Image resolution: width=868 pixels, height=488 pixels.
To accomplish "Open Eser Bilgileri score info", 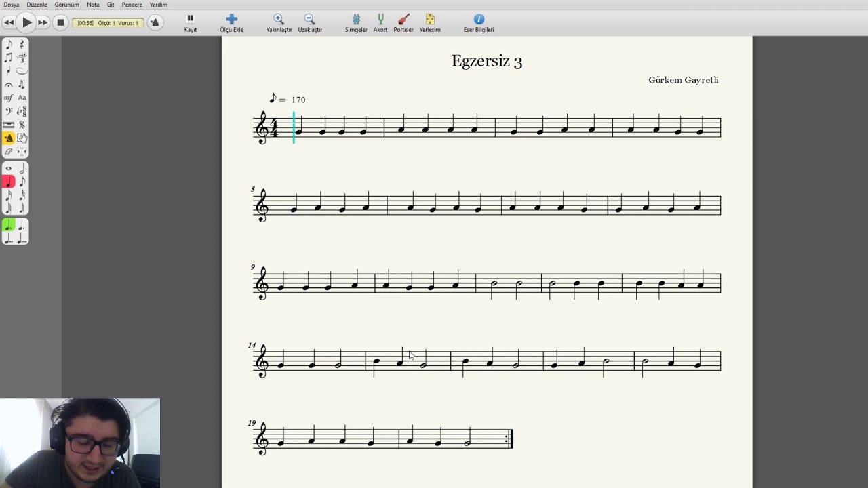I will pos(479,23).
